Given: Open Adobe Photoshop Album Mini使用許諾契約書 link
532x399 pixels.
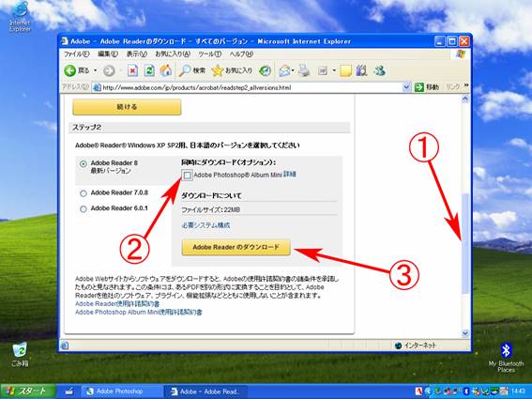Looking at the screenshot, I should click(x=139, y=312).
